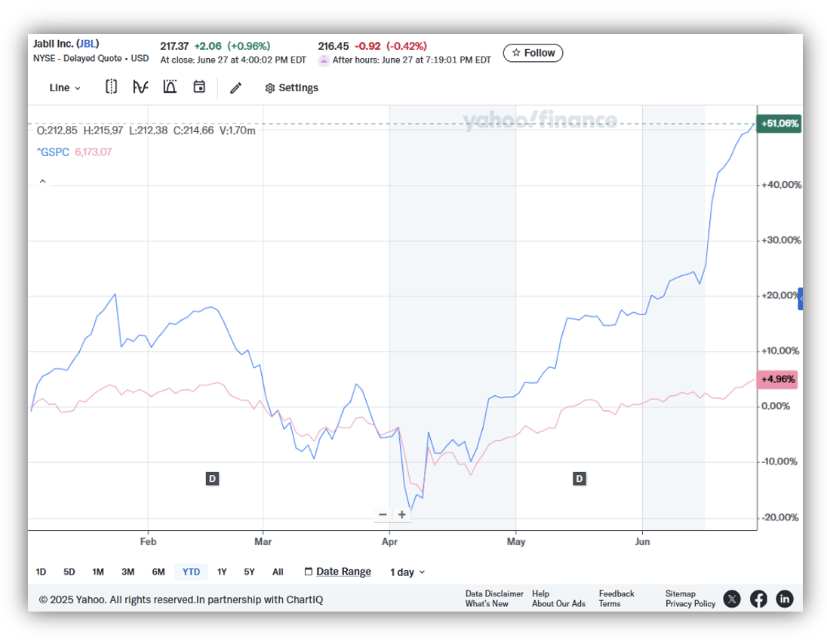Open the Facebook social icon

click(758, 599)
